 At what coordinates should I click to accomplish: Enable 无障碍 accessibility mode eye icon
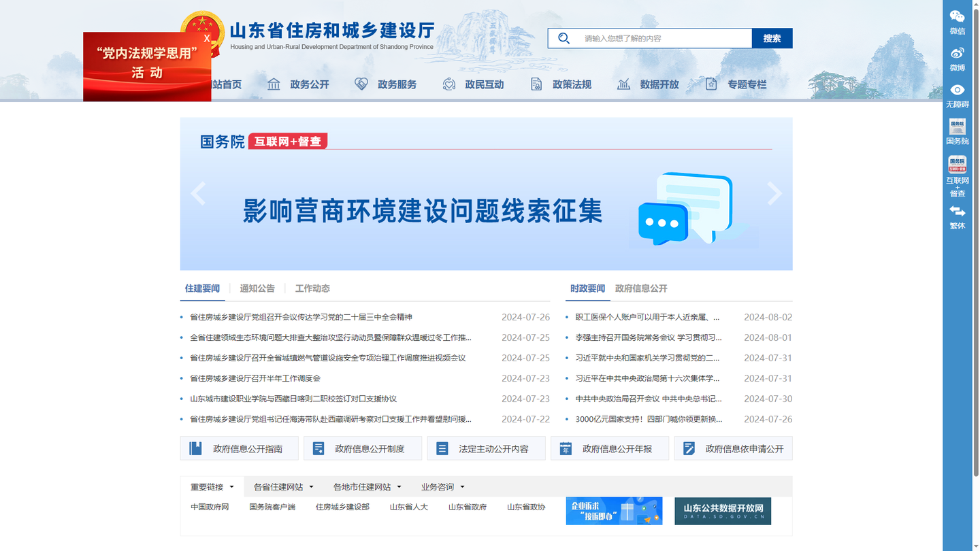tap(957, 90)
